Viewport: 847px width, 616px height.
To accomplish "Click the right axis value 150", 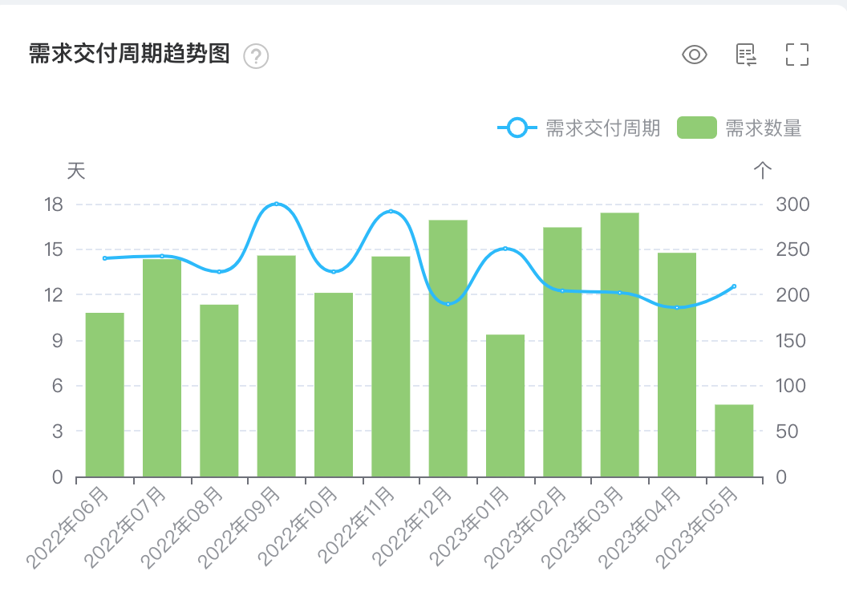I will (x=791, y=340).
